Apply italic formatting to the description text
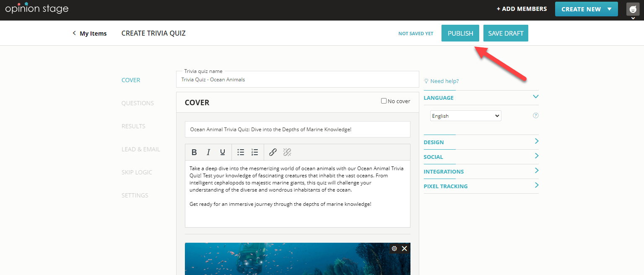This screenshot has height=275, width=644. point(208,152)
